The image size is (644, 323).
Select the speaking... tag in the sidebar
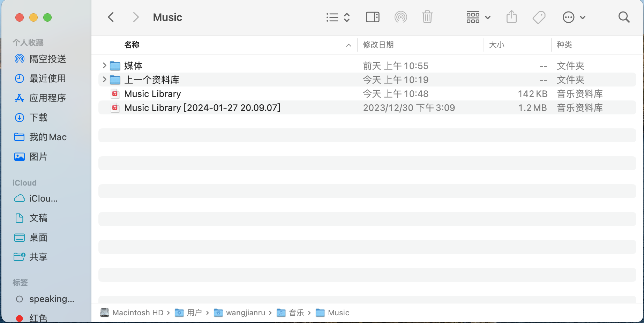[52, 299]
